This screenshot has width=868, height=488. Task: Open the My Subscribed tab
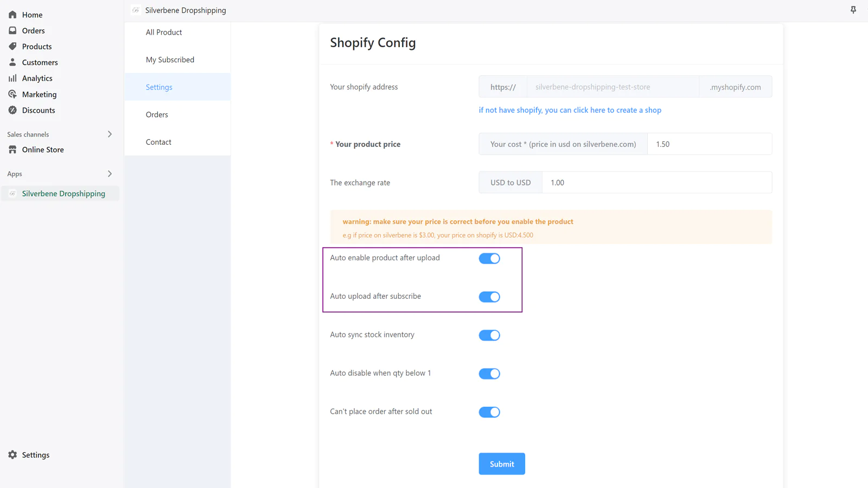[170, 60]
